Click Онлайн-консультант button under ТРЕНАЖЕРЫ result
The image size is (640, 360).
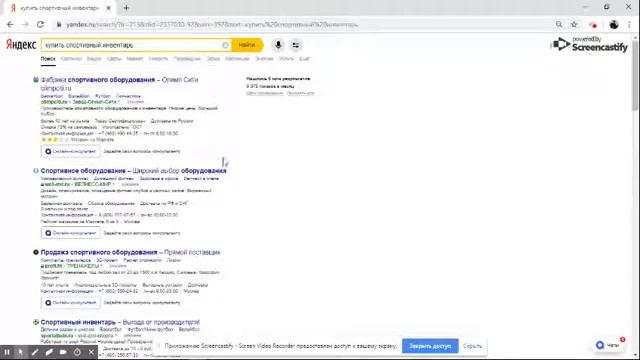[71, 302]
